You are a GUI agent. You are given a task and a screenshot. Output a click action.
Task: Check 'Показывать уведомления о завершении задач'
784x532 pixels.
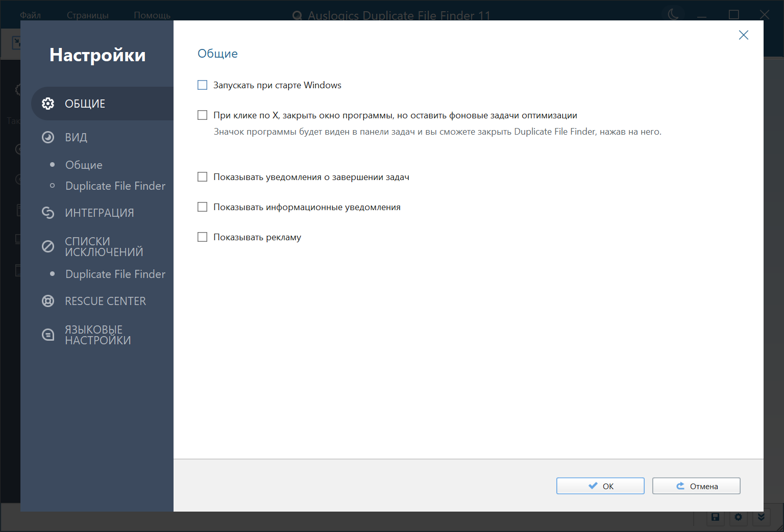point(203,177)
